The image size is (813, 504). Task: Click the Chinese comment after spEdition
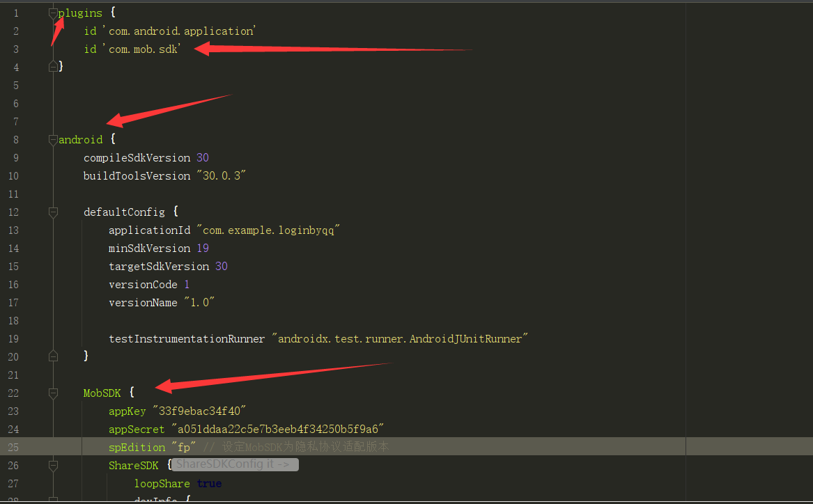(295, 447)
